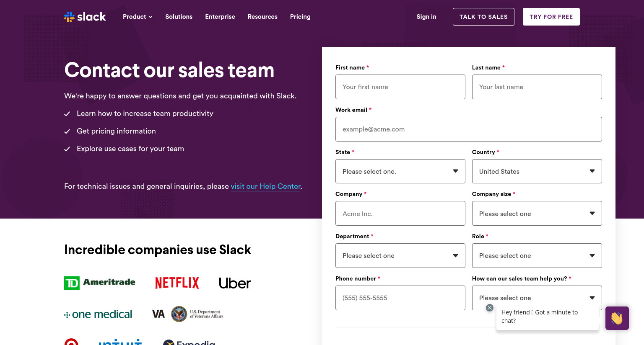644x345 pixels.
Task: Expand the Product menu
Action: pyautogui.click(x=138, y=17)
